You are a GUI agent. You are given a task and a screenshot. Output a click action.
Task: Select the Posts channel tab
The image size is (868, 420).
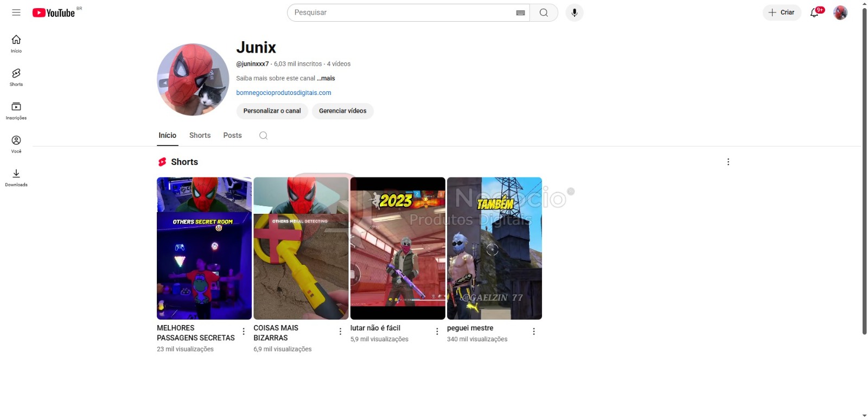[x=232, y=136]
